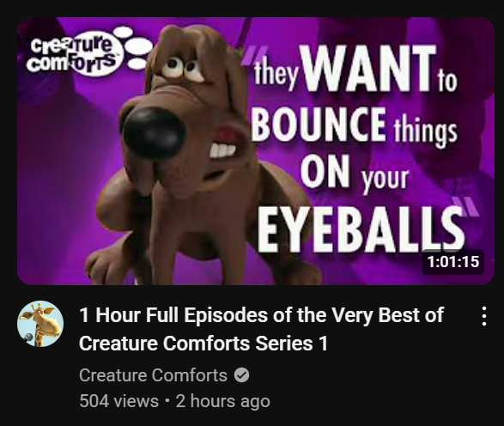Click the word WANT in the thumbnail
The width and height of the screenshot is (504, 426).
[x=368, y=68]
